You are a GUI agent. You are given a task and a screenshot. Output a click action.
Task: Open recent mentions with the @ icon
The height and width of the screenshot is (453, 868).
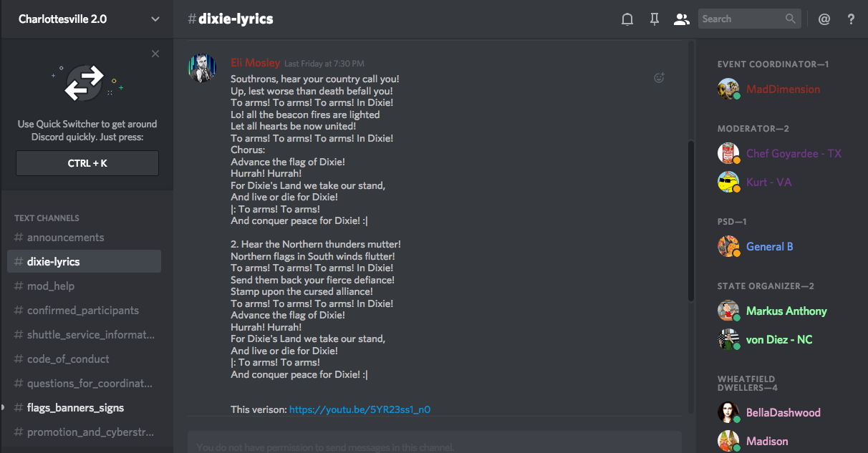(x=824, y=19)
